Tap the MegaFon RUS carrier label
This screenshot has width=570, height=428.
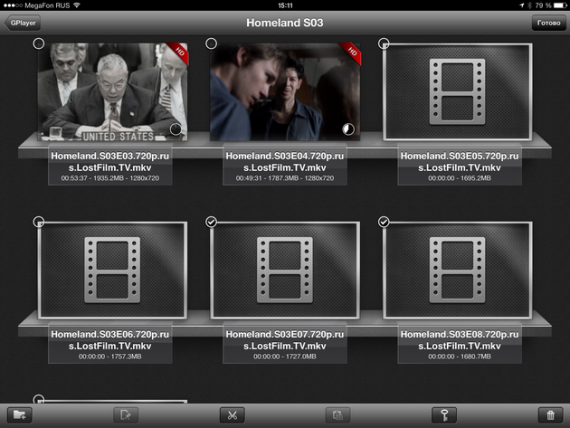(47, 5)
